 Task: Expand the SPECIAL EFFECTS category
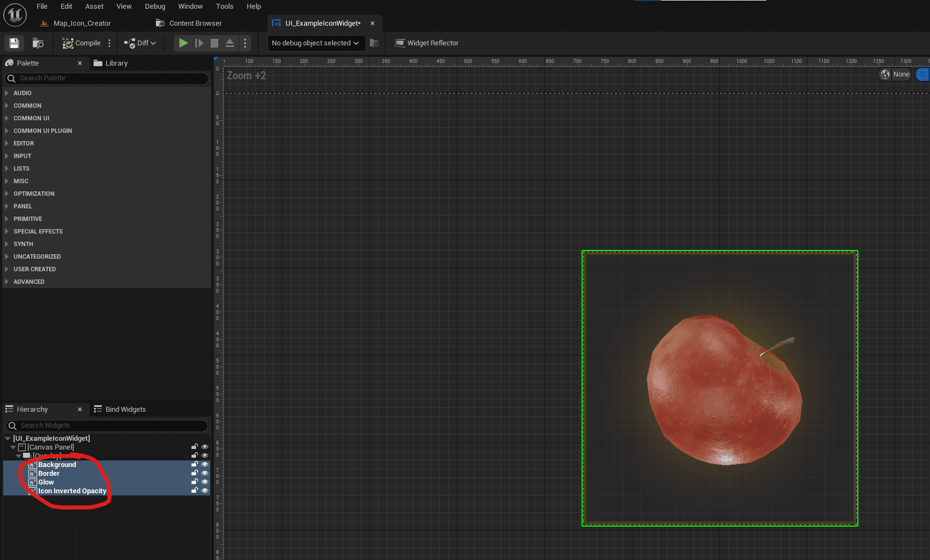coord(7,231)
